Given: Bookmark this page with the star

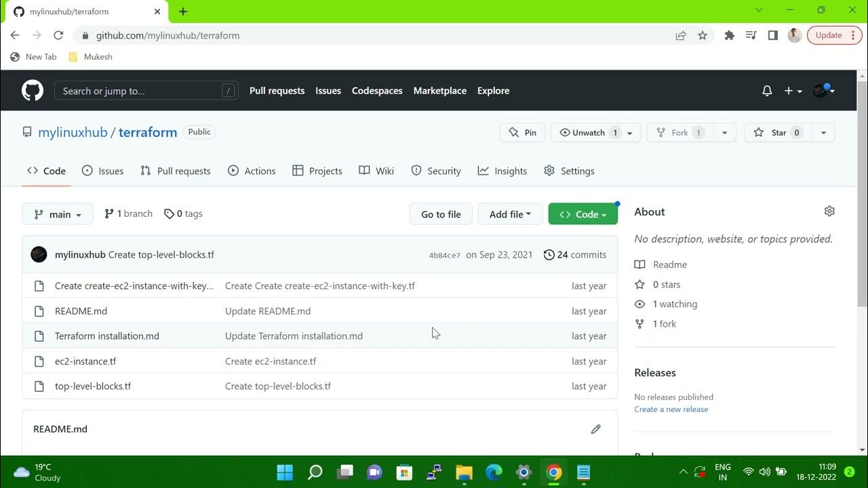Looking at the screenshot, I should click(x=703, y=35).
